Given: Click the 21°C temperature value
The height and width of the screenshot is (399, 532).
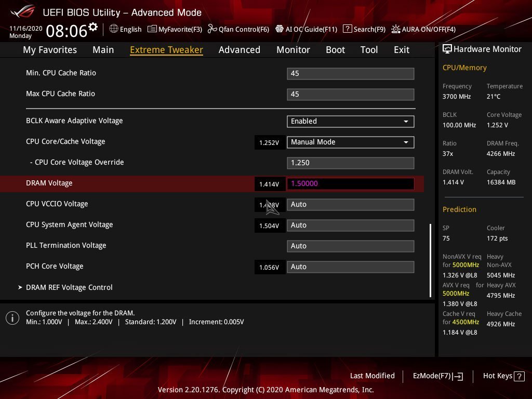Looking at the screenshot, I should pyautogui.click(x=494, y=97).
